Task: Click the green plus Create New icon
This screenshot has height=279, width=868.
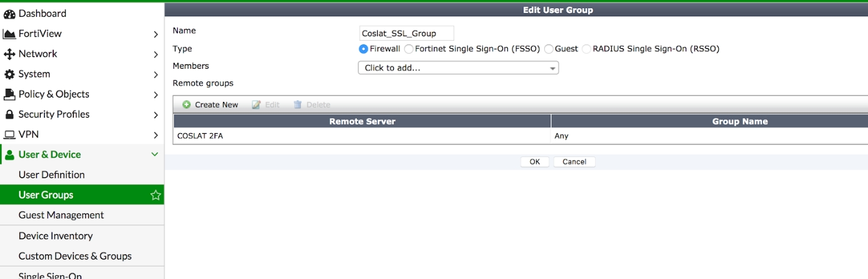Action: click(187, 105)
